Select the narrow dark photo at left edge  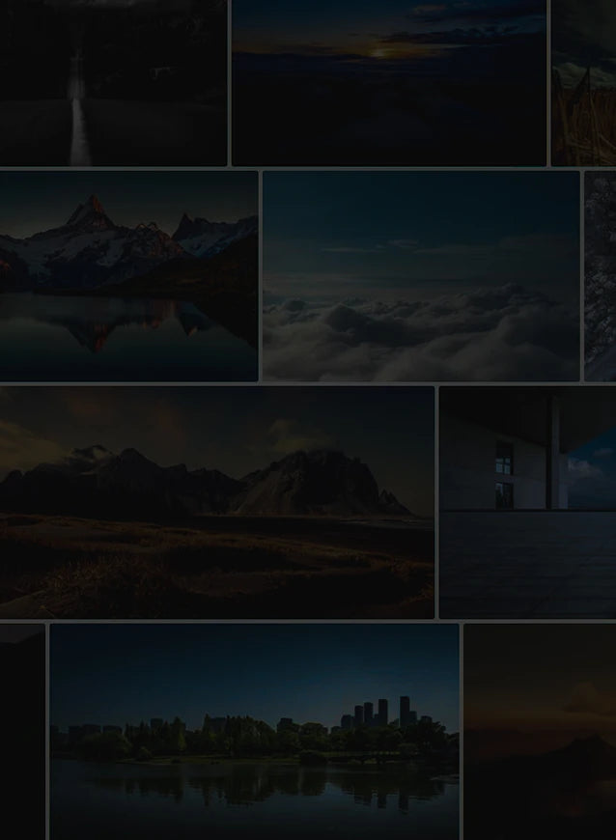22,731
